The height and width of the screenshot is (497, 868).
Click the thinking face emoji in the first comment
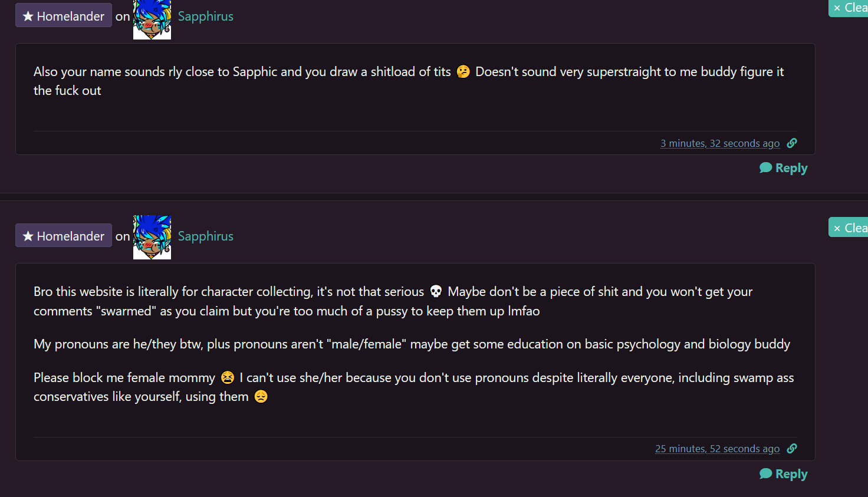(x=463, y=72)
